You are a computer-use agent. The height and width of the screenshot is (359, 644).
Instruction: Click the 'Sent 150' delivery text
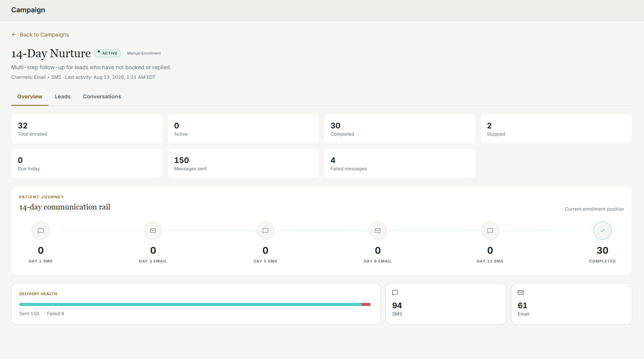[29, 314]
